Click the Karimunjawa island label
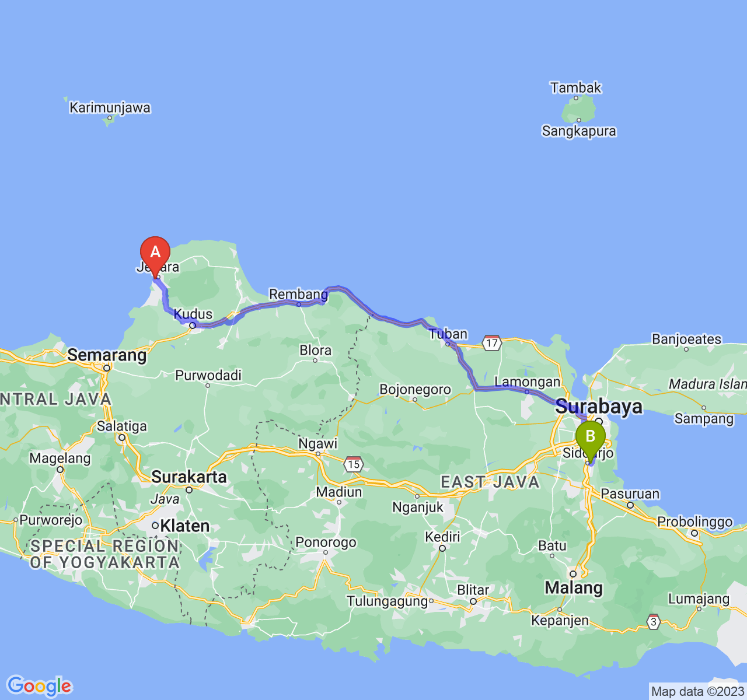The image size is (747, 700). (x=110, y=107)
